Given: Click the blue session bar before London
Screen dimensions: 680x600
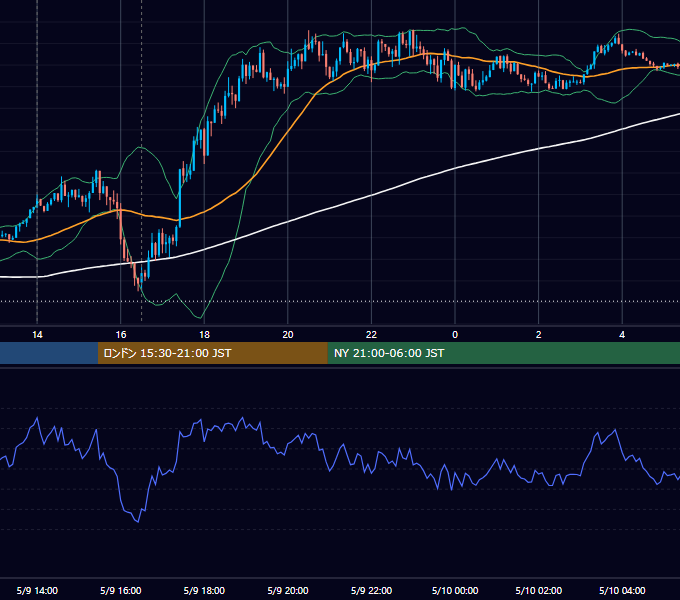Looking at the screenshot, I should [49, 353].
